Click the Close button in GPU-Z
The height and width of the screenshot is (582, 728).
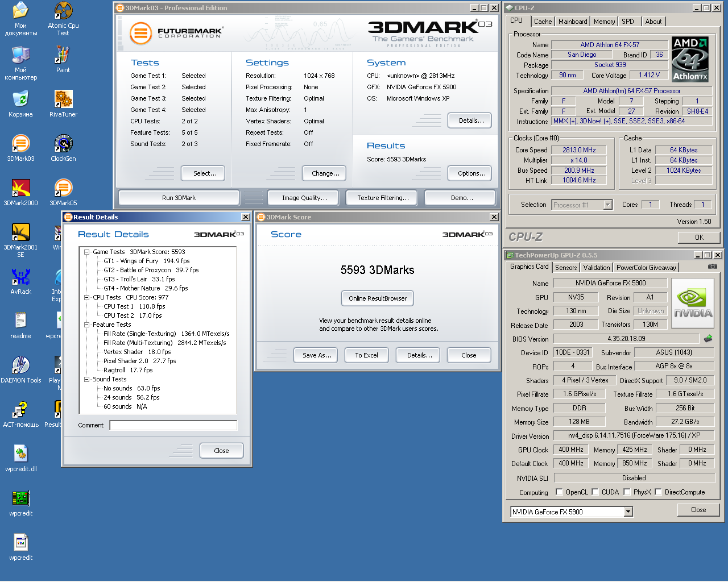pos(698,510)
